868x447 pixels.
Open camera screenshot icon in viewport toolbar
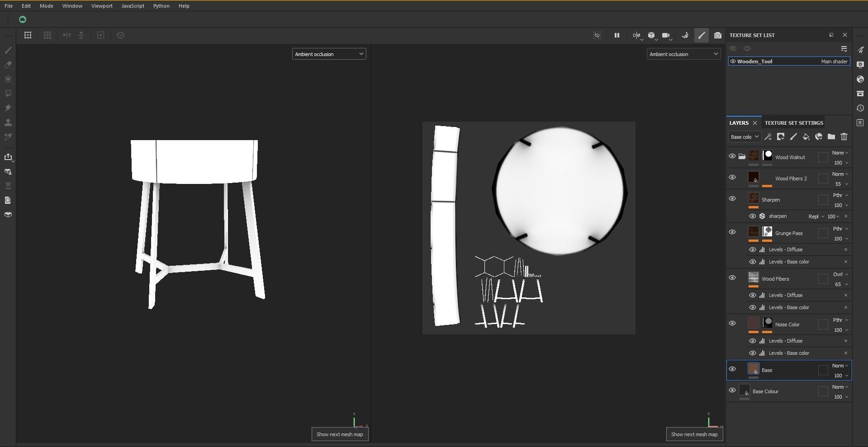[717, 35]
